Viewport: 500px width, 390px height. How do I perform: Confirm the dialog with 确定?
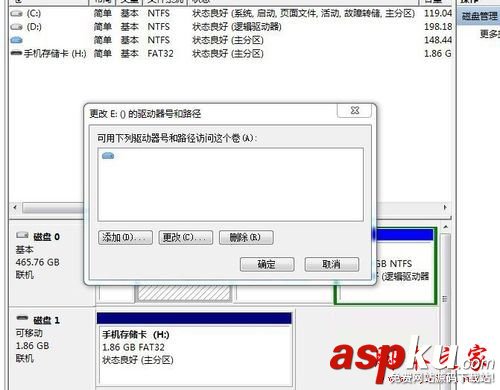click(267, 265)
